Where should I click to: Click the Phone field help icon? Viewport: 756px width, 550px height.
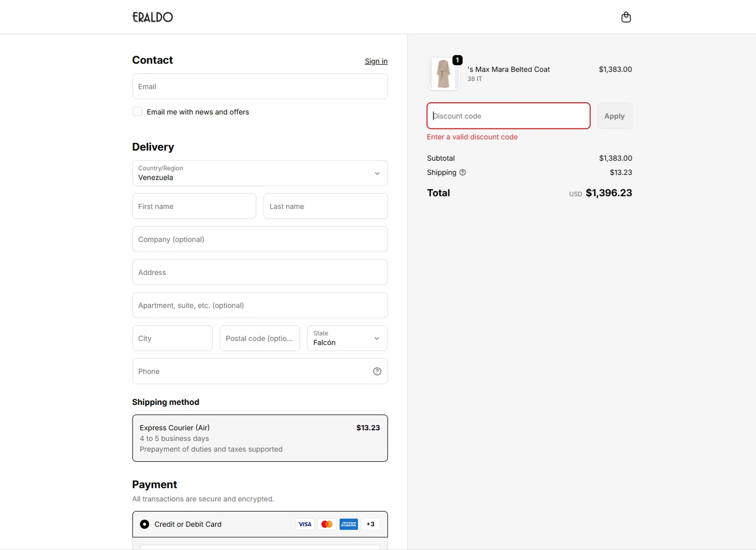point(377,371)
